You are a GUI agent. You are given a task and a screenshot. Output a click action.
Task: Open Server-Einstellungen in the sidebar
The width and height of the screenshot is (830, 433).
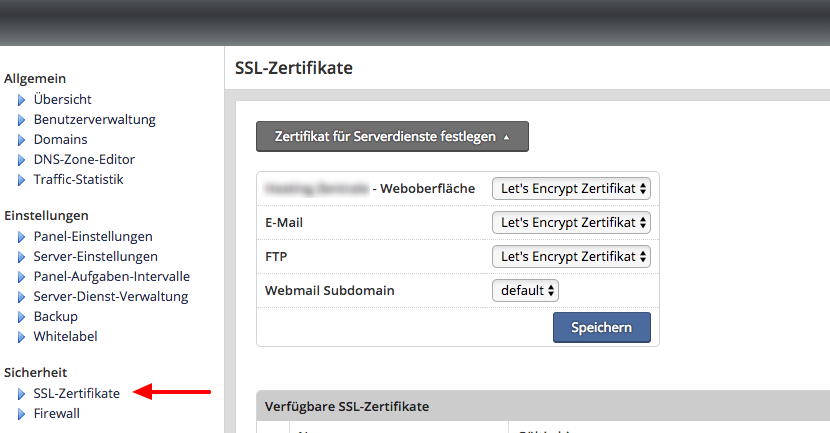95,257
